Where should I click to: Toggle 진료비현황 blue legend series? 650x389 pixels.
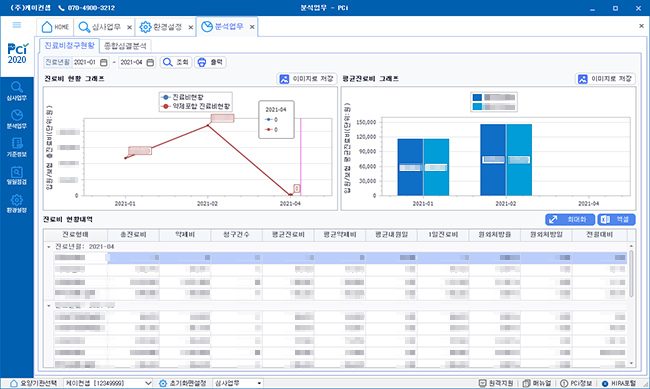(182, 97)
